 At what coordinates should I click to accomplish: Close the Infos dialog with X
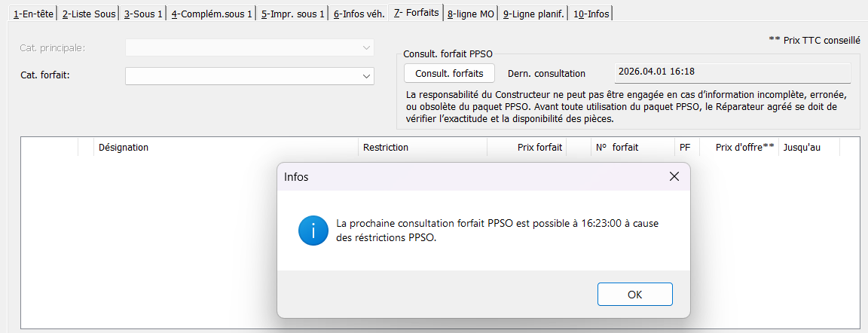pyautogui.click(x=674, y=176)
